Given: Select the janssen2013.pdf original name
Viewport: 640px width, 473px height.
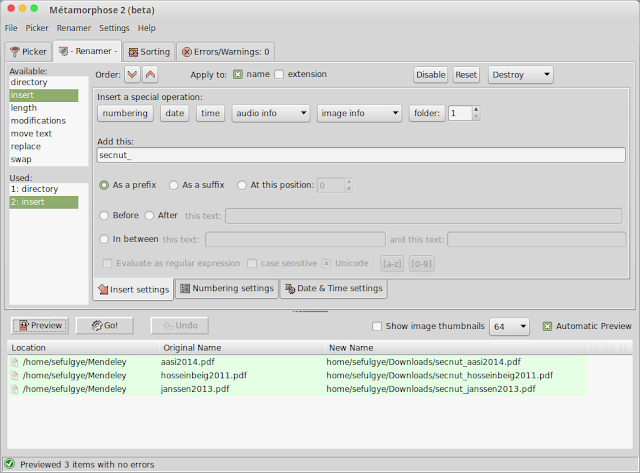Looking at the screenshot, I should [x=195, y=389].
